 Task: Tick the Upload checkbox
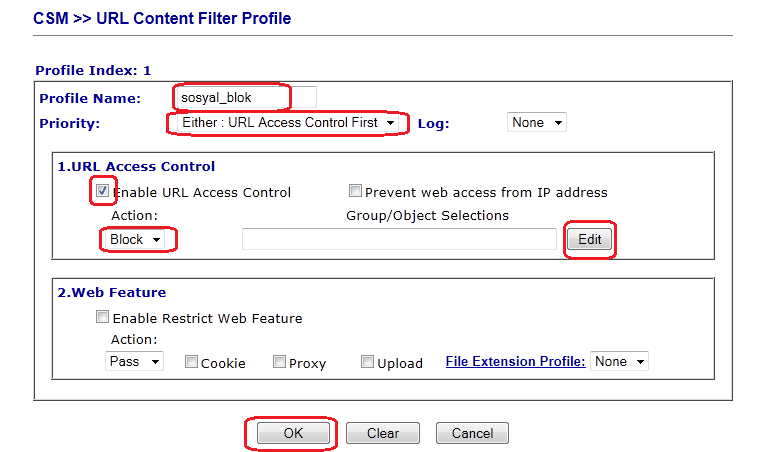coord(367,362)
